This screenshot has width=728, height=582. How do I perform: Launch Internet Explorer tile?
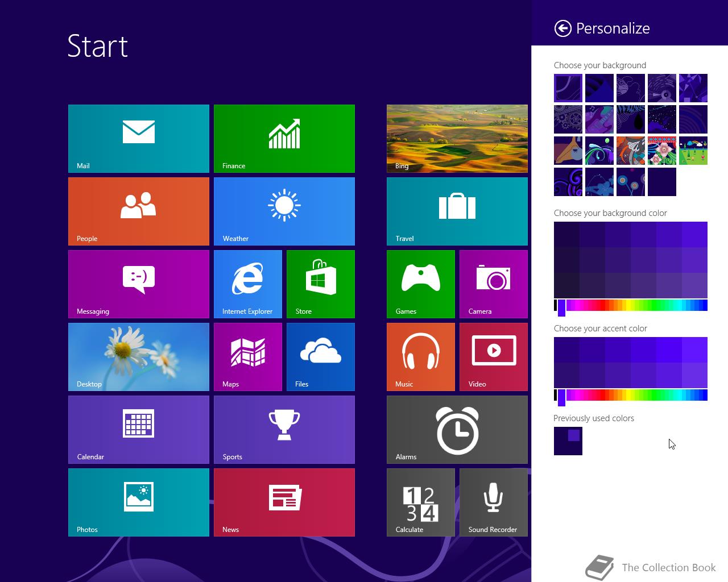[x=248, y=284]
